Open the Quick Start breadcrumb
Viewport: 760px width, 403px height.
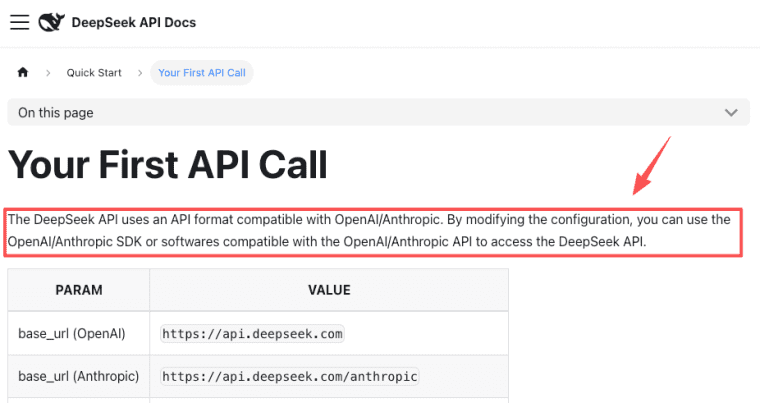pyautogui.click(x=94, y=73)
